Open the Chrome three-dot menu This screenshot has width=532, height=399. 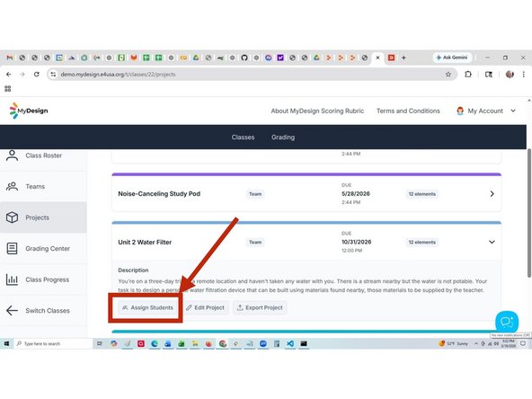click(524, 75)
